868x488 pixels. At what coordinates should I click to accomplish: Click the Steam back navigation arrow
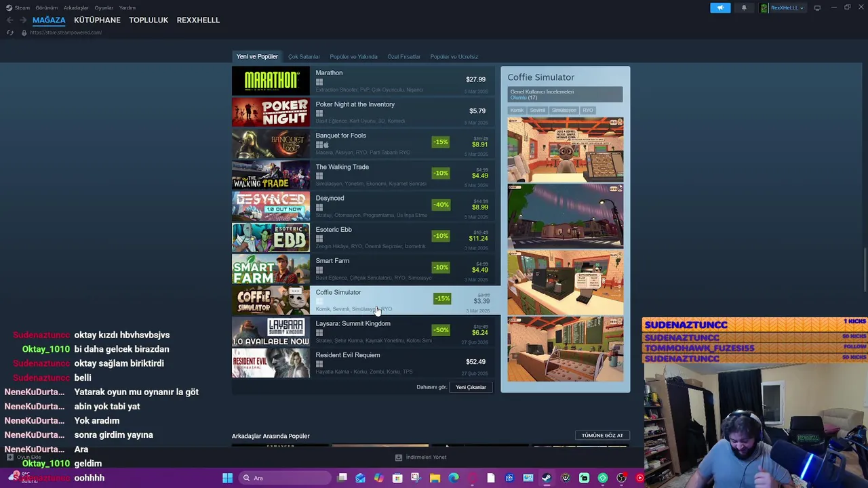coord(9,20)
